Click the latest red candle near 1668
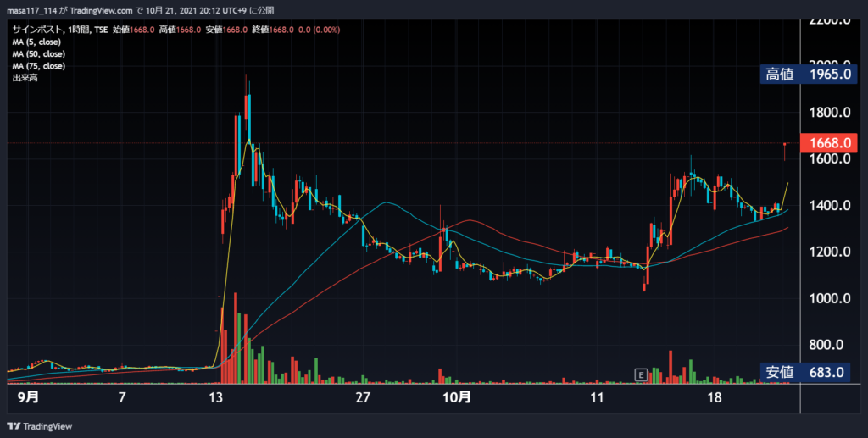Image resolution: width=868 pixels, height=438 pixels. [x=784, y=151]
